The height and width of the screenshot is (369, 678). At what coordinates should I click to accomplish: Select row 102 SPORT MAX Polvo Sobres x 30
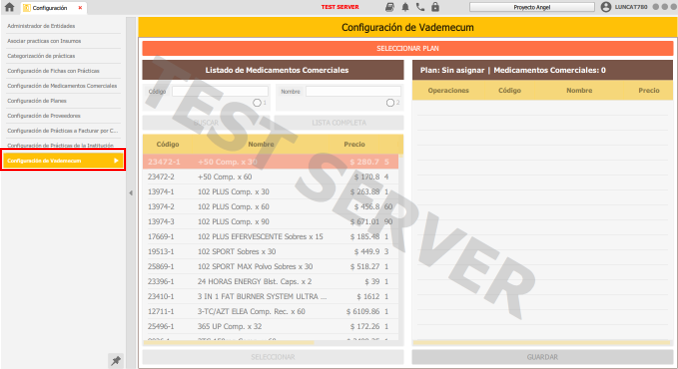[271, 266]
